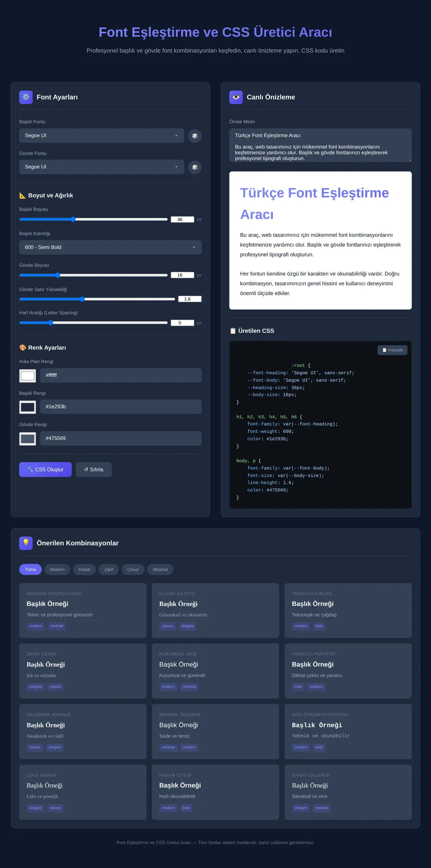Select the Haber Sitesi combination card

pyautogui.click(x=215, y=792)
